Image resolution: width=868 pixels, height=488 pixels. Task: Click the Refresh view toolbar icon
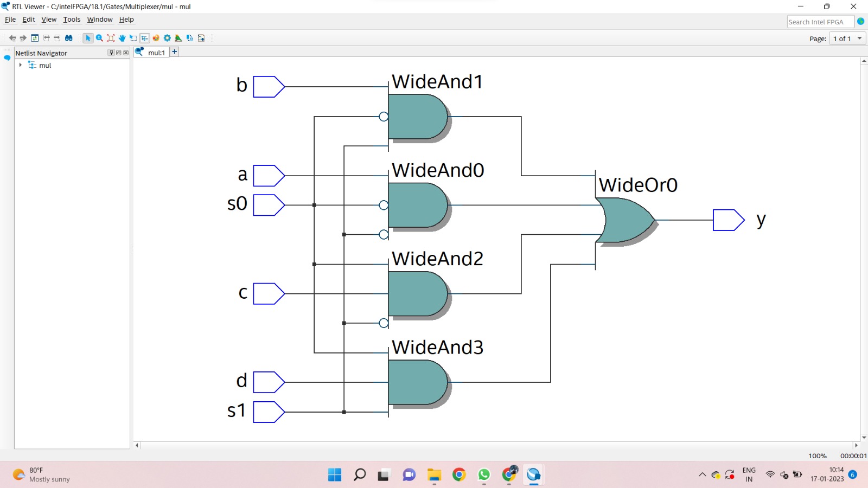pyautogui.click(x=35, y=38)
